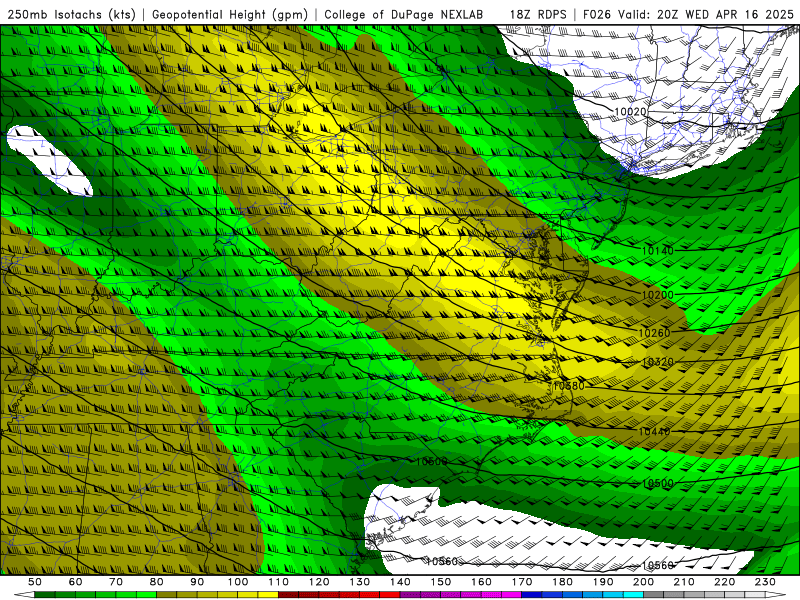
Task: Click the 230 label on the color bar
Action: point(765,582)
